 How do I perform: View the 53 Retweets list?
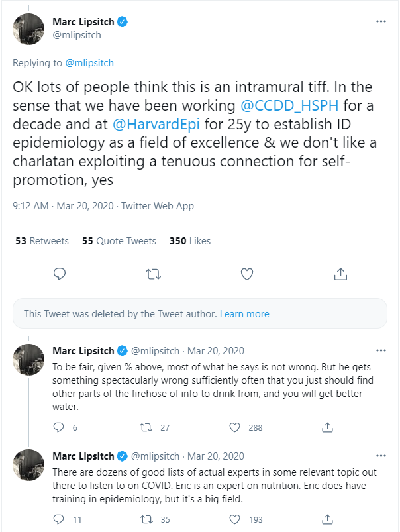coord(42,241)
